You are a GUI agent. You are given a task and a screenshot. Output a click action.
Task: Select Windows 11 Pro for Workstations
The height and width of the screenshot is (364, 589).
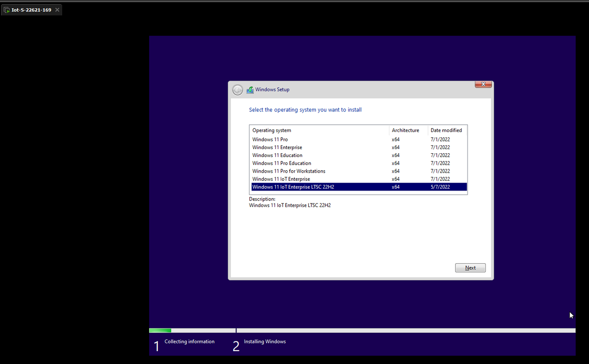[359, 171]
